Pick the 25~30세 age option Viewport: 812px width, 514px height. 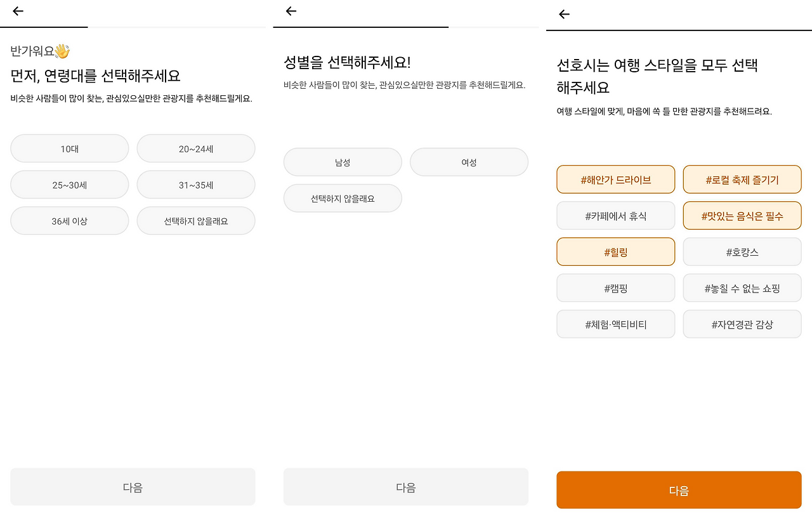[x=70, y=185]
